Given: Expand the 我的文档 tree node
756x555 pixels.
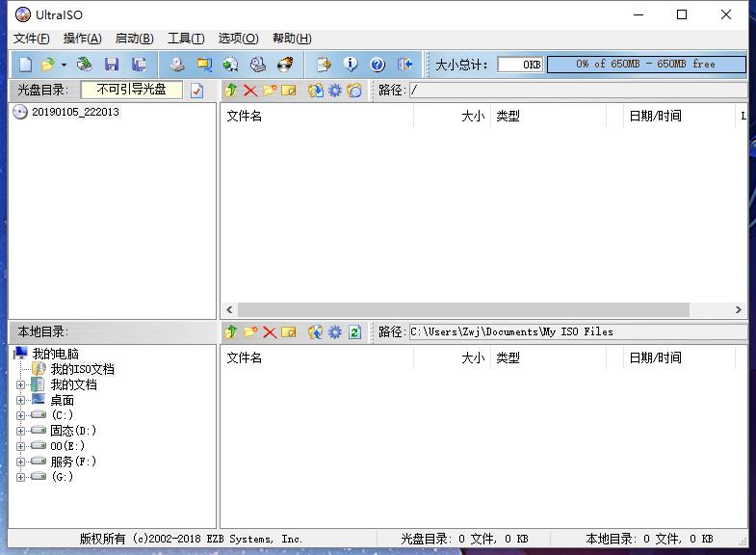Looking at the screenshot, I should click(20, 384).
